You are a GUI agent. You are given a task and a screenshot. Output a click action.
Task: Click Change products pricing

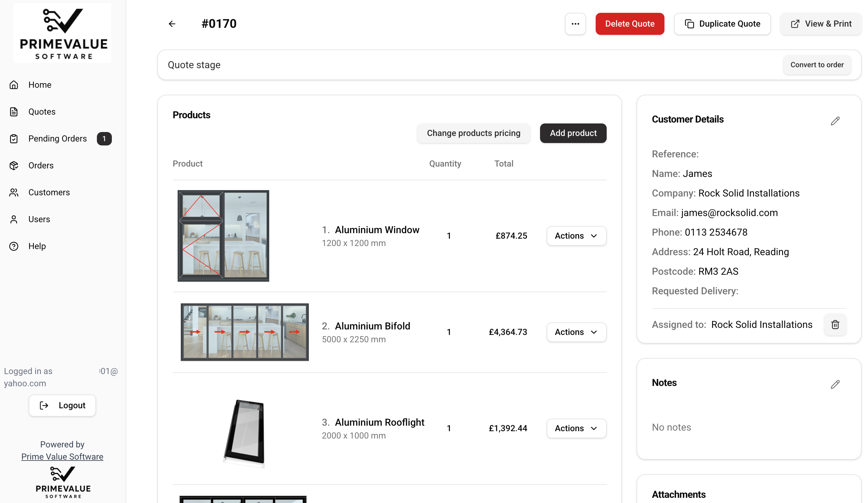pos(474,133)
